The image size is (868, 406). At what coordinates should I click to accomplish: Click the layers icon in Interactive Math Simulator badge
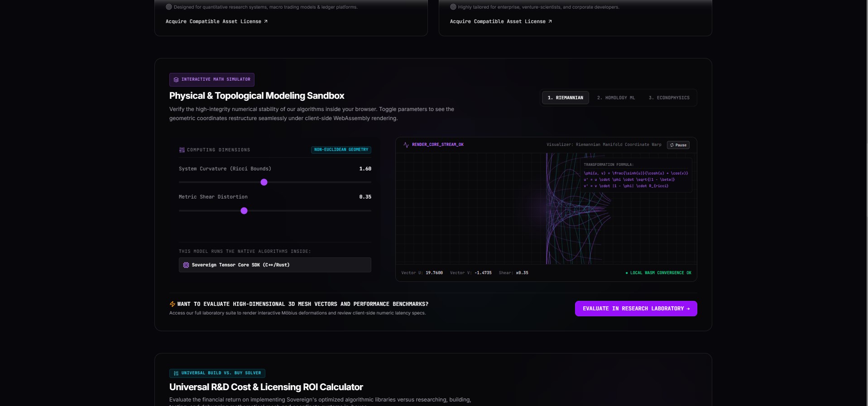coord(176,80)
